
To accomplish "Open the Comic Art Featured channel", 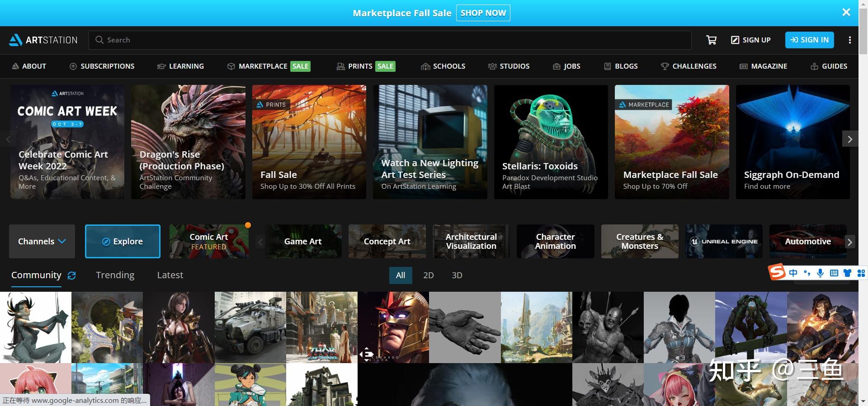I will coord(209,241).
